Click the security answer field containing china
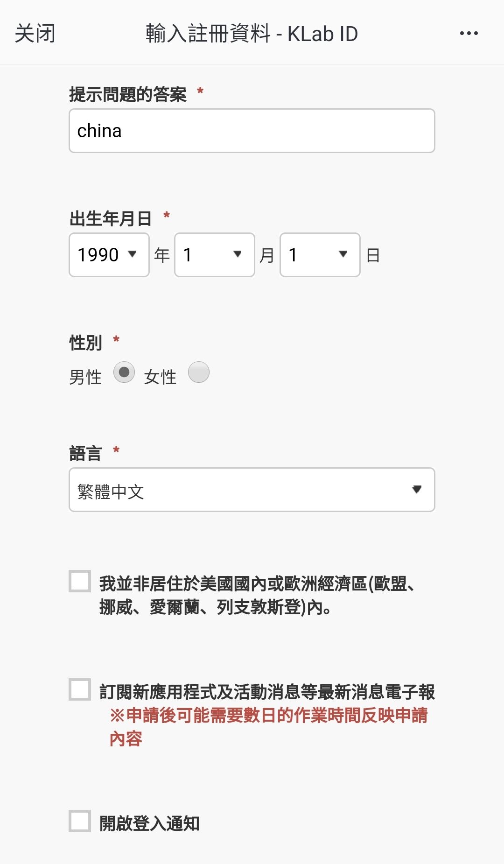504x864 pixels. point(252,131)
